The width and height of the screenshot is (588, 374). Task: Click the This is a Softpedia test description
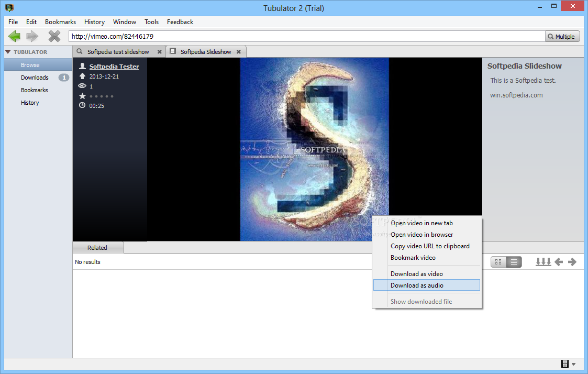523,81
